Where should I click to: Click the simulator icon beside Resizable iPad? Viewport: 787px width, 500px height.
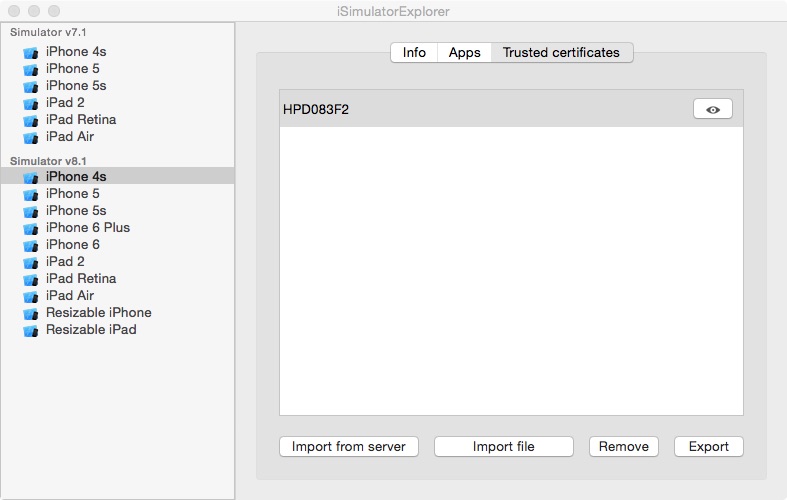(x=31, y=330)
